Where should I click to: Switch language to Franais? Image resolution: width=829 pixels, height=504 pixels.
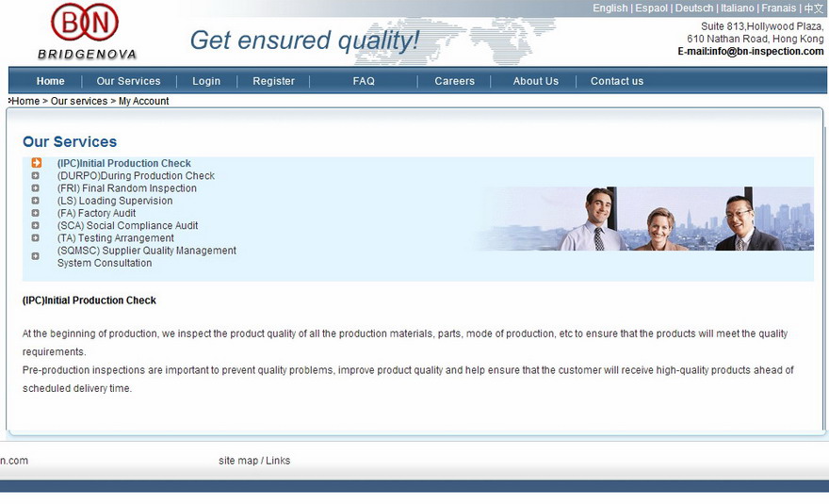[x=779, y=8]
